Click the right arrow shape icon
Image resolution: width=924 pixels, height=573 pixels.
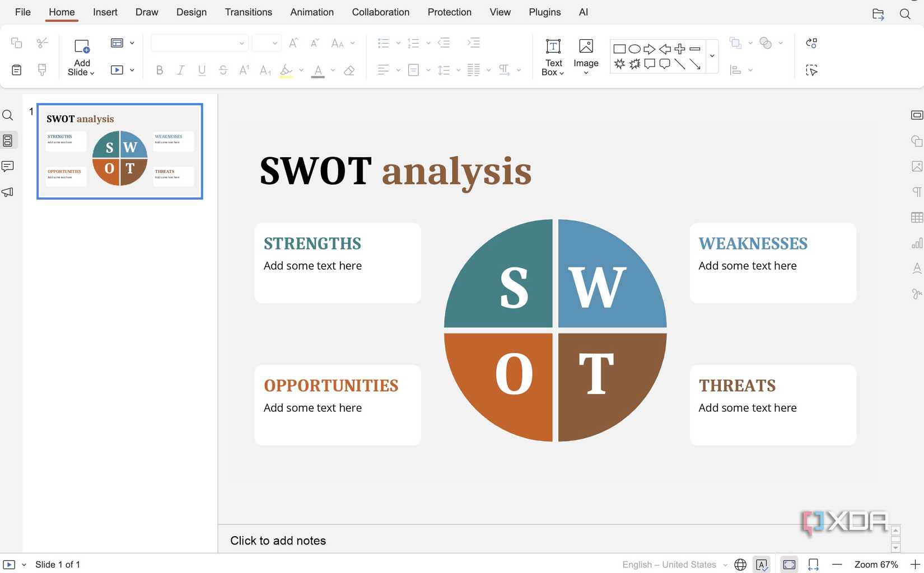point(650,49)
